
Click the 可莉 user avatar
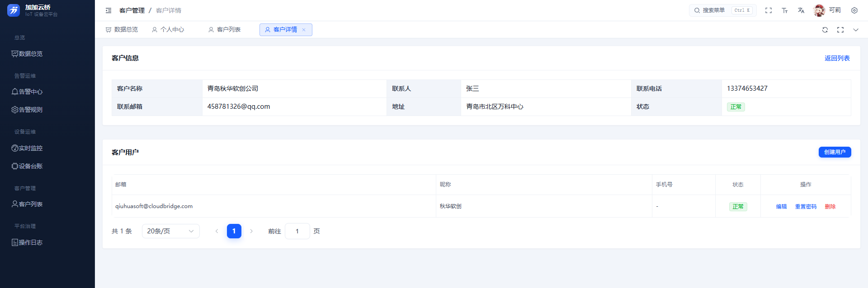(819, 10)
